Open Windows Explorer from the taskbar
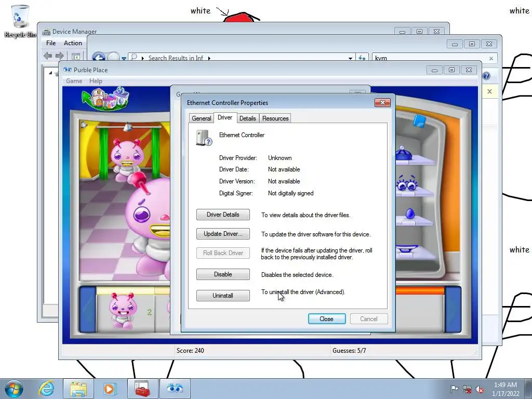The image size is (532, 399). (x=78, y=389)
